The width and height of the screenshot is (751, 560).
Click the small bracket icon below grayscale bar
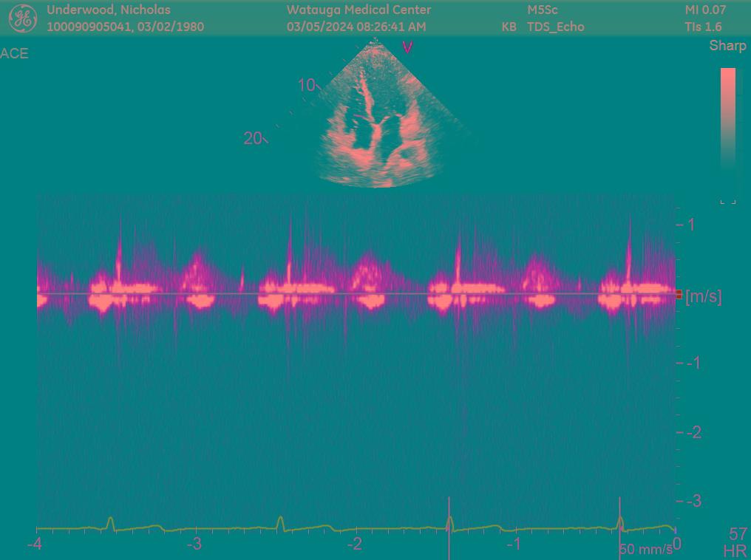728,200
